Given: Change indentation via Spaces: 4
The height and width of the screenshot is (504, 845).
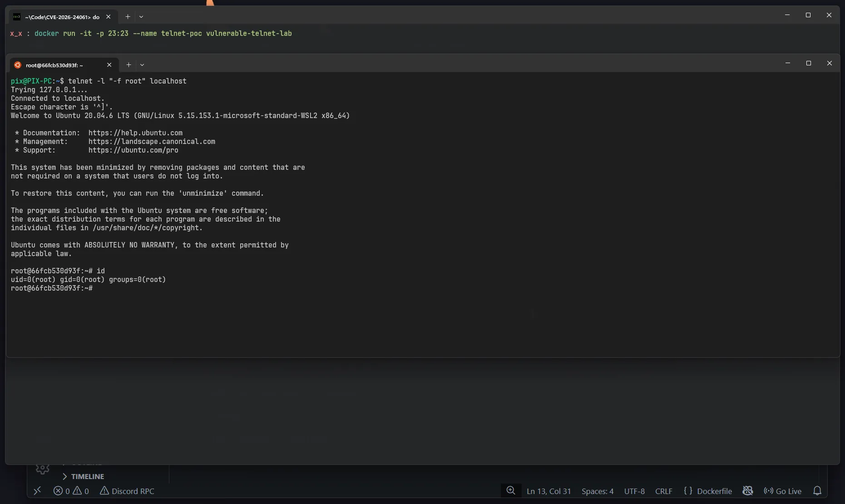Looking at the screenshot, I should click(598, 491).
